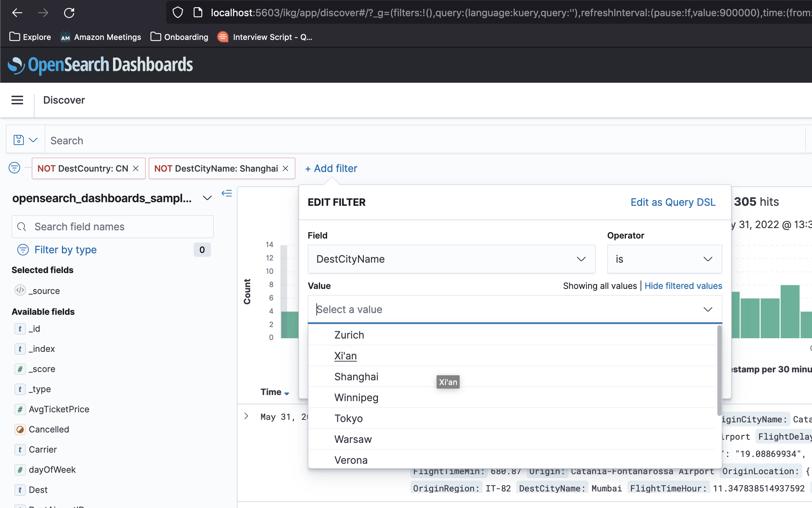Remove the NOT DestCityName: Shanghai filter
The image size is (812, 508).
[286, 168]
